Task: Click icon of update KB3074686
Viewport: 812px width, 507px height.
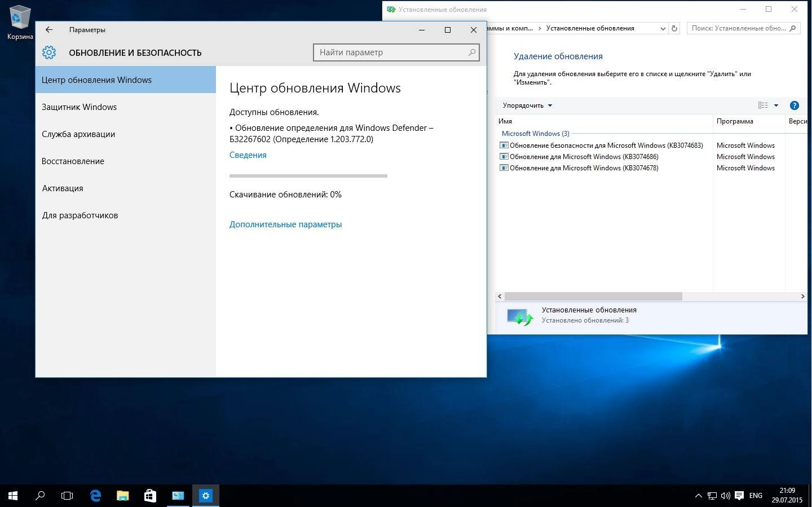Action: 504,157
